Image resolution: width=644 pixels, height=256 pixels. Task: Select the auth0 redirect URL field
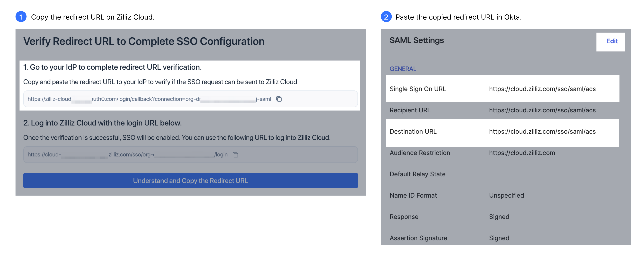pyautogui.click(x=190, y=99)
